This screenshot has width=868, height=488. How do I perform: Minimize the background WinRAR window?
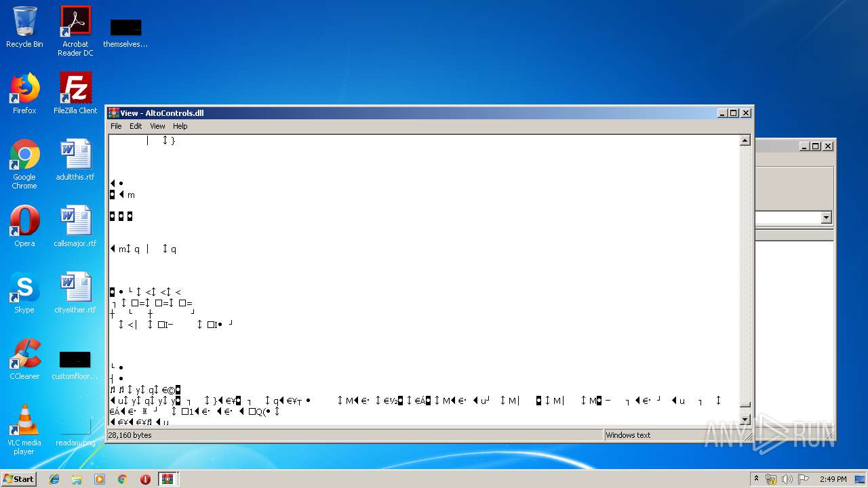[805, 146]
